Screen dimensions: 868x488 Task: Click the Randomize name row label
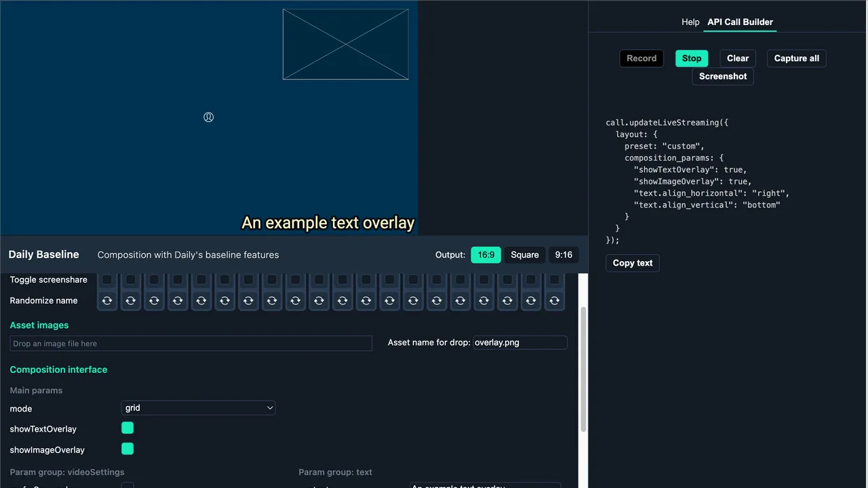[44, 300]
